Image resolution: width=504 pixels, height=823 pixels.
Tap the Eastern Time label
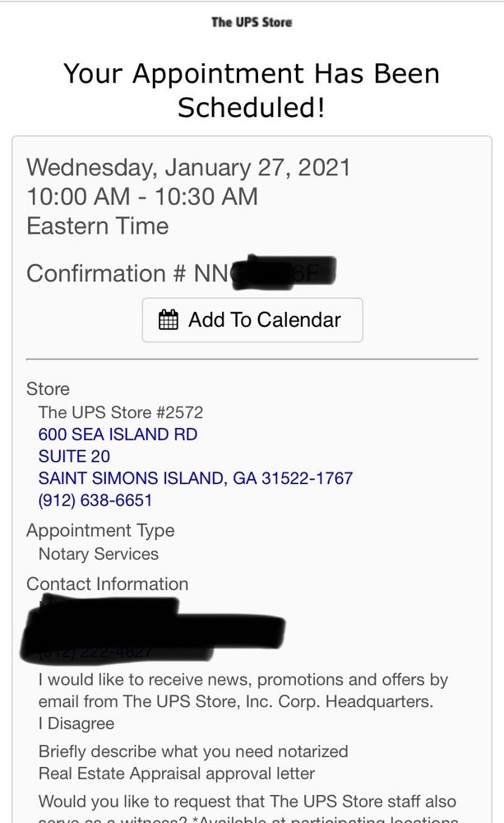click(x=97, y=226)
